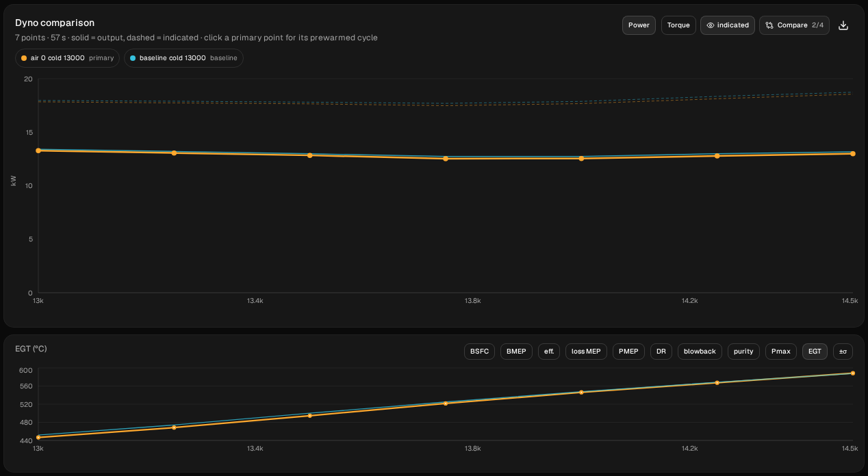Show the BSFC metric

point(479,352)
